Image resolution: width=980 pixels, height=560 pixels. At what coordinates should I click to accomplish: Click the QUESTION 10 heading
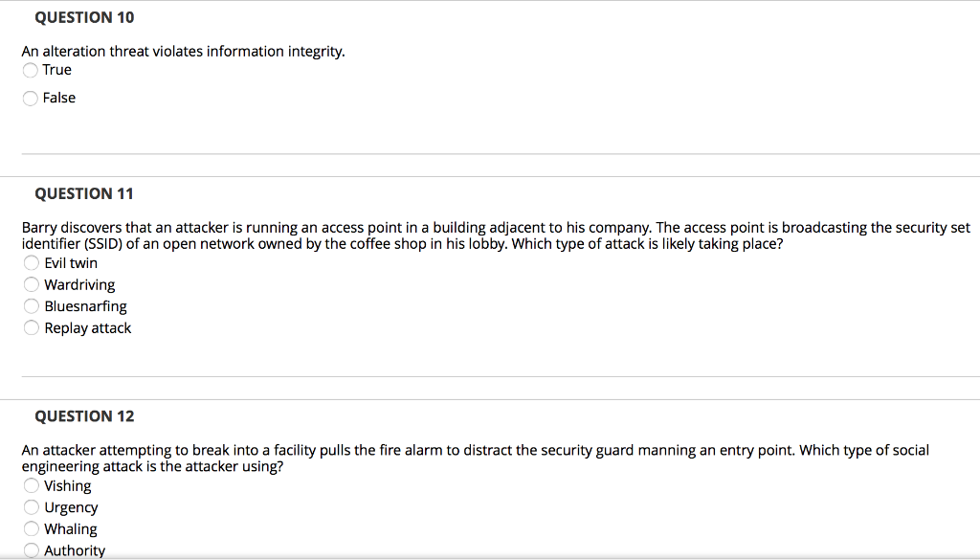tap(84, 16)
